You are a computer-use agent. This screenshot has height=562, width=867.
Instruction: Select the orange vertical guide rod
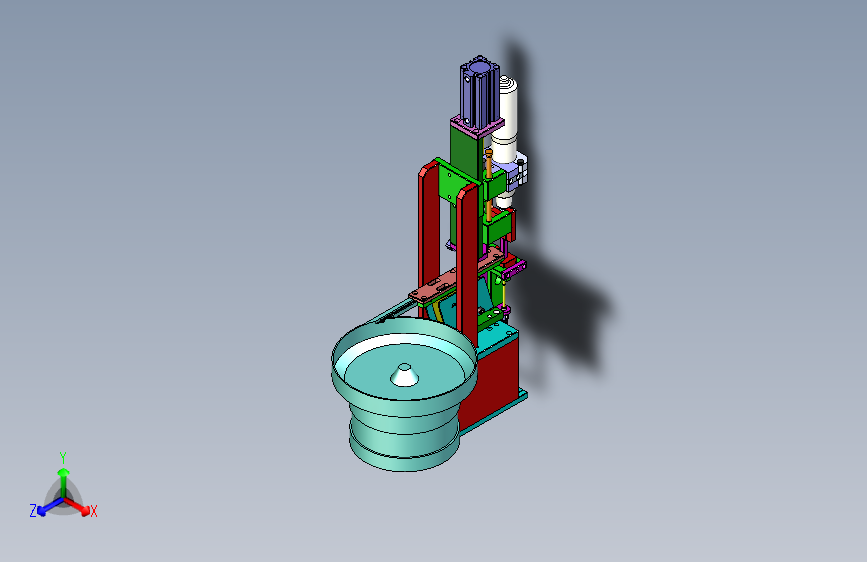click(489, 184)
